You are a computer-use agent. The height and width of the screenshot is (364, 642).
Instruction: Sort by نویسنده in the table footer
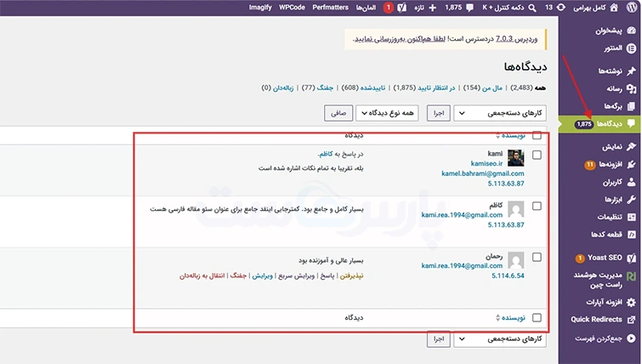point(513,318)
